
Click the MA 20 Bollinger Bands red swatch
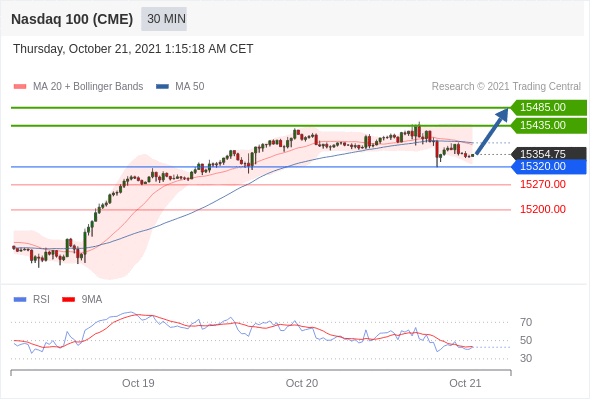(20, 87)
